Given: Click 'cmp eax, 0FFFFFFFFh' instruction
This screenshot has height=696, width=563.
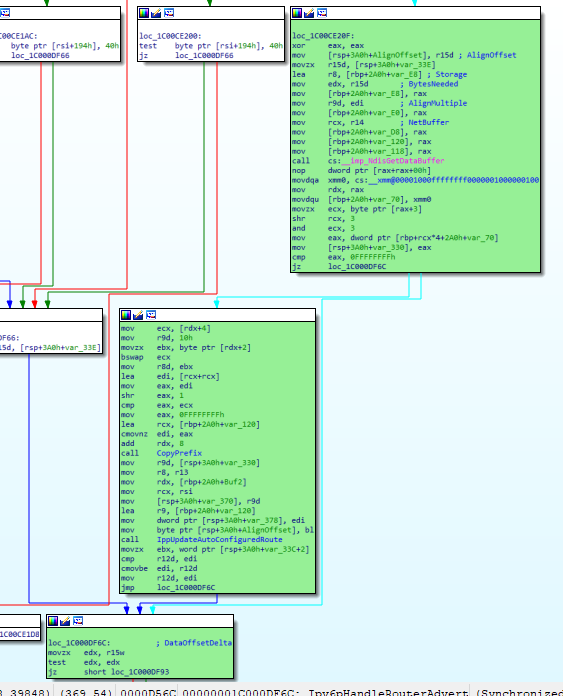Looking at the screenshot, I should click(343, 257).
